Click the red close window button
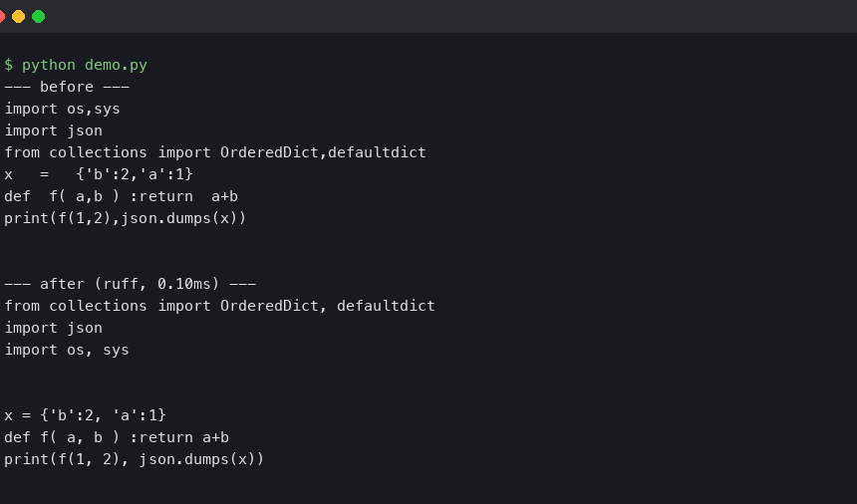This screenshot has width=857, height=504. pos(2,16)
